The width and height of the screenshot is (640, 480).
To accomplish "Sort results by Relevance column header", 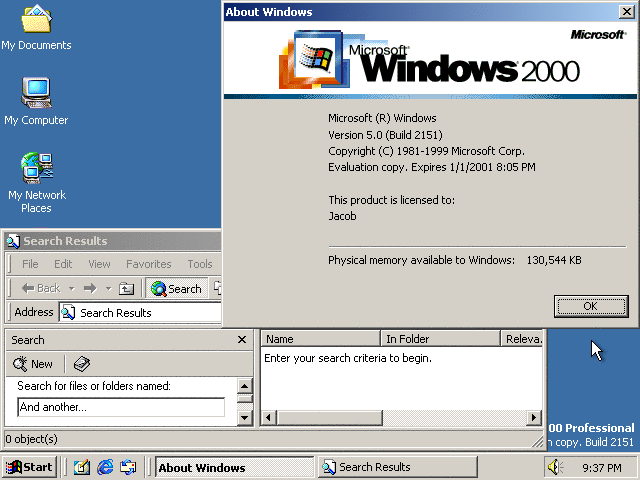I will pyautogui.click(x=522, y=339).
